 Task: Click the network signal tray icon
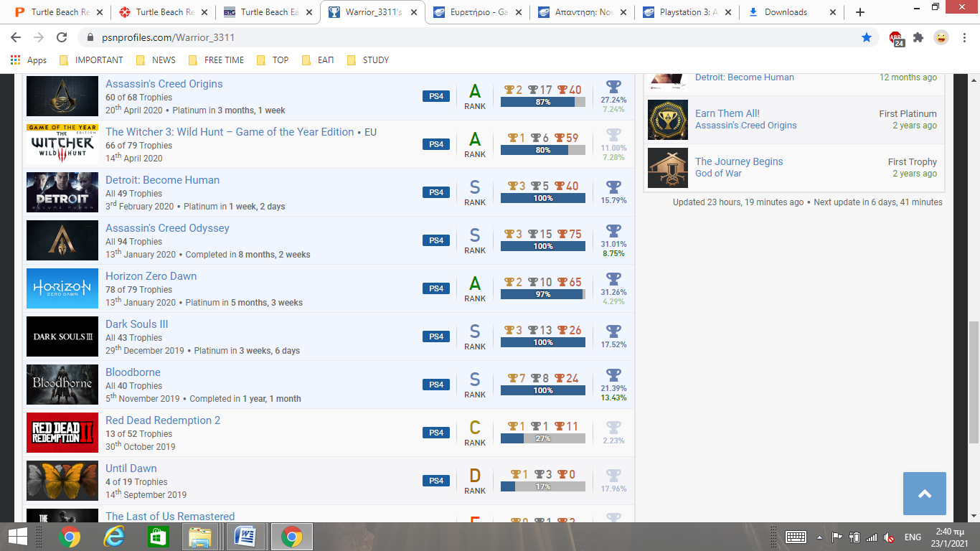[x=872, y=537]
